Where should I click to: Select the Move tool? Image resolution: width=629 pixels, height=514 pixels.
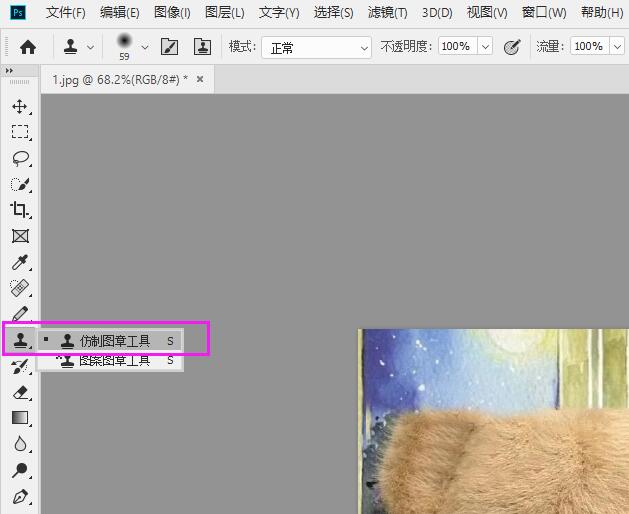click(20, 107)
